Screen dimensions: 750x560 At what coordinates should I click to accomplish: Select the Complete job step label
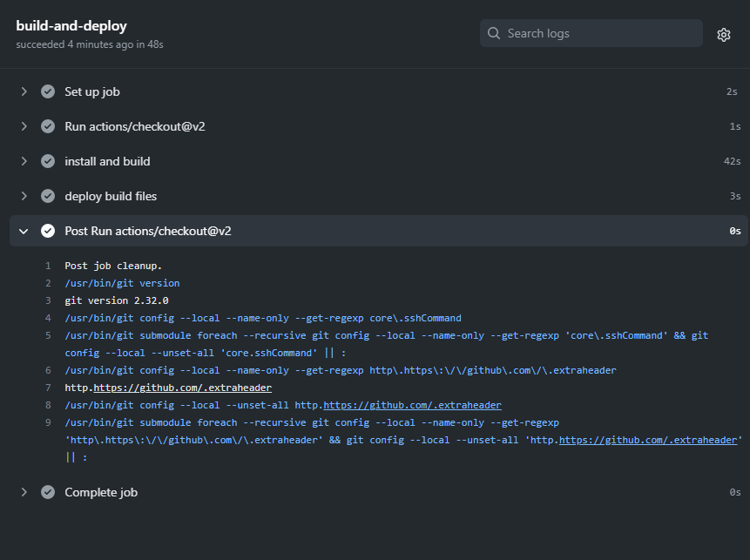point(101,493)
